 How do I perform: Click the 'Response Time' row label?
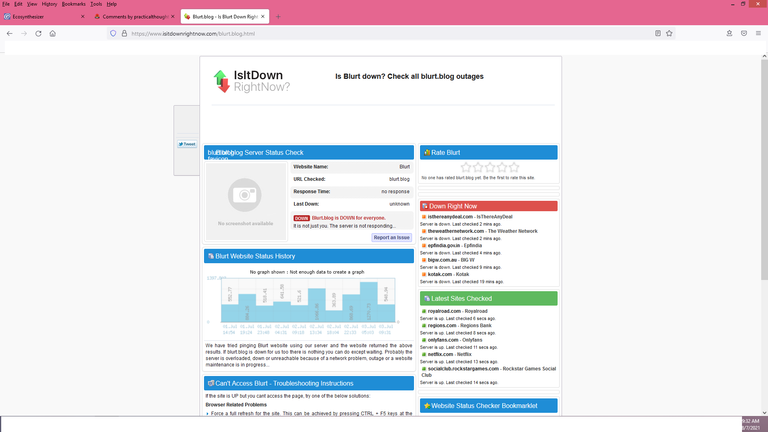(x=312, y=192)
